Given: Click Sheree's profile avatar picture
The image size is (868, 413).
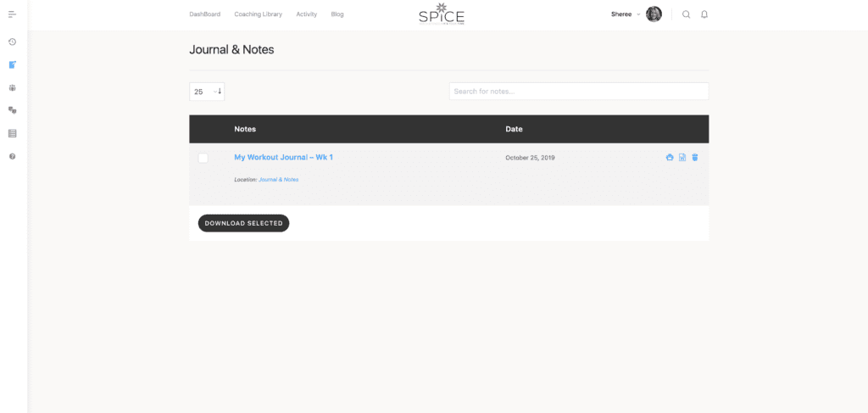Looking at the screenshot, I should (x=654, y=14).
